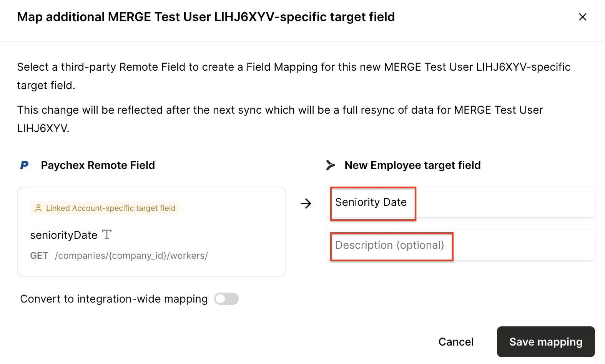
Task: Close the field mapping dialog
Action: (582, 17)
